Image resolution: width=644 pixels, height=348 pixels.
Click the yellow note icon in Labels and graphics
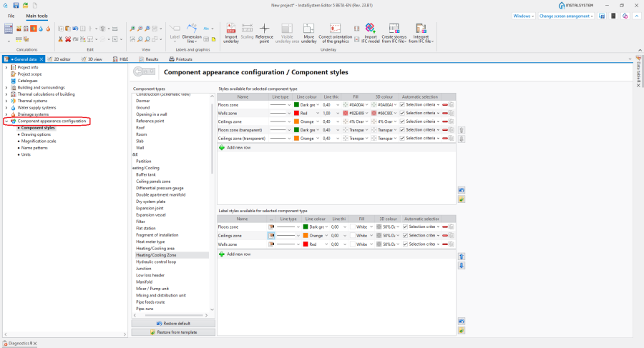[x=213, y=39]
